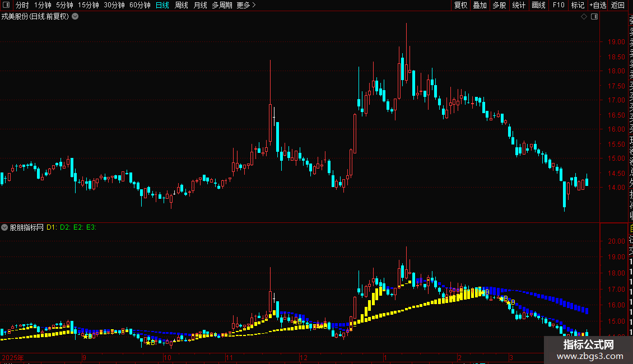Image resolution: width=633 pixels, height=364 pixels.
Task: Switch to 月线 monthly chart
Action: tap(200, 5)
